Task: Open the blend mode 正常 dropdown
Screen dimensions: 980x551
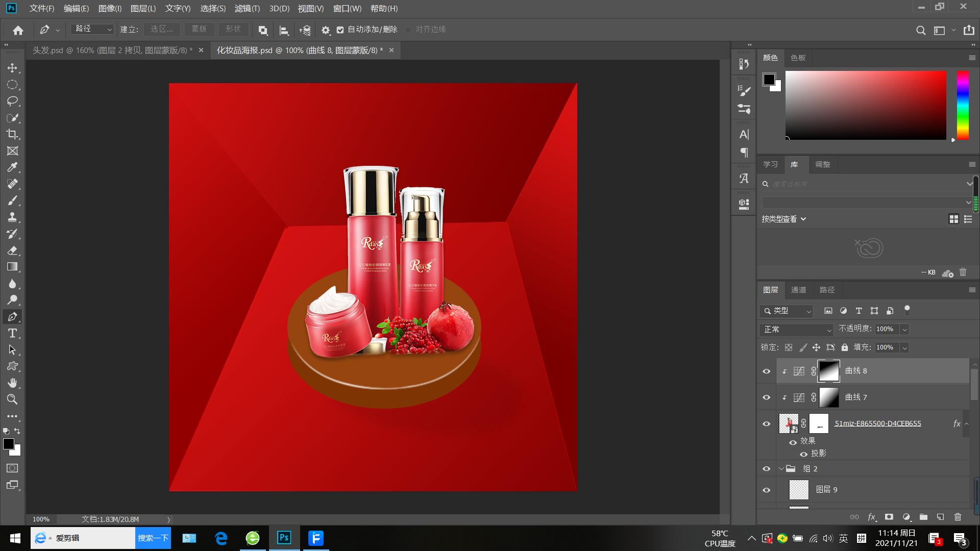Action: (x=796, y=330)
